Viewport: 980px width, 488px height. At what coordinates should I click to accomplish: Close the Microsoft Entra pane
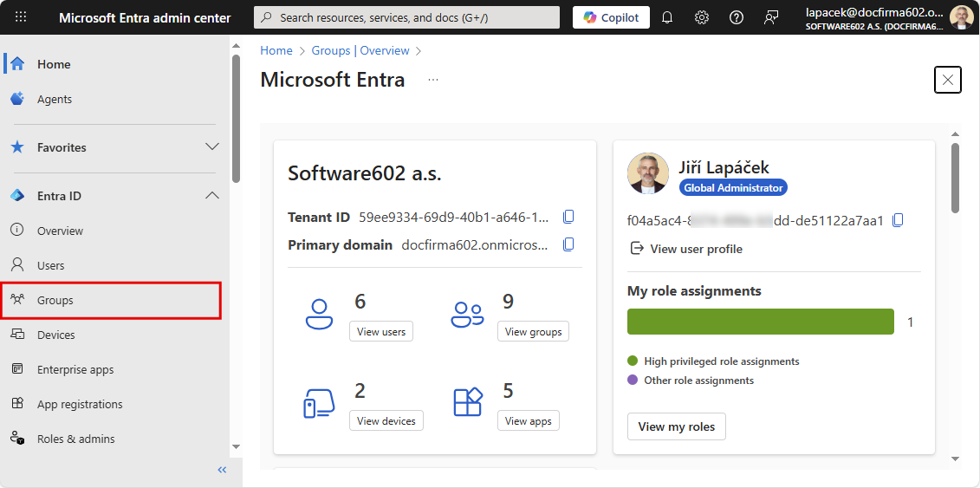(x=947, y=80)
